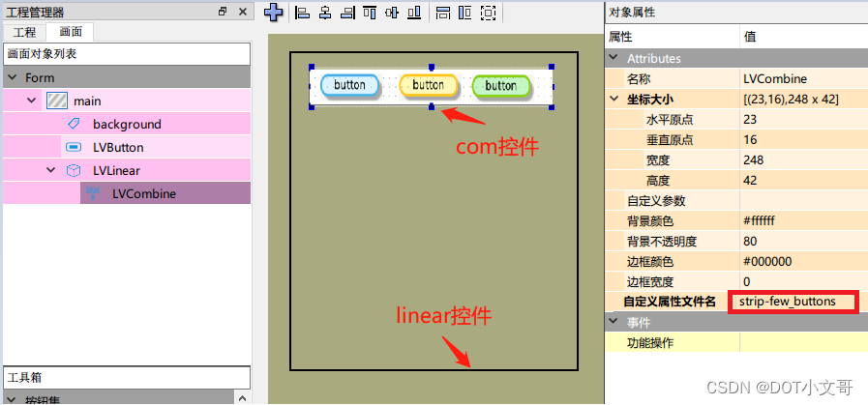Close the project manager panel
Image resolution: width=868 pixels, height=405 pixels.
[243, 11]
